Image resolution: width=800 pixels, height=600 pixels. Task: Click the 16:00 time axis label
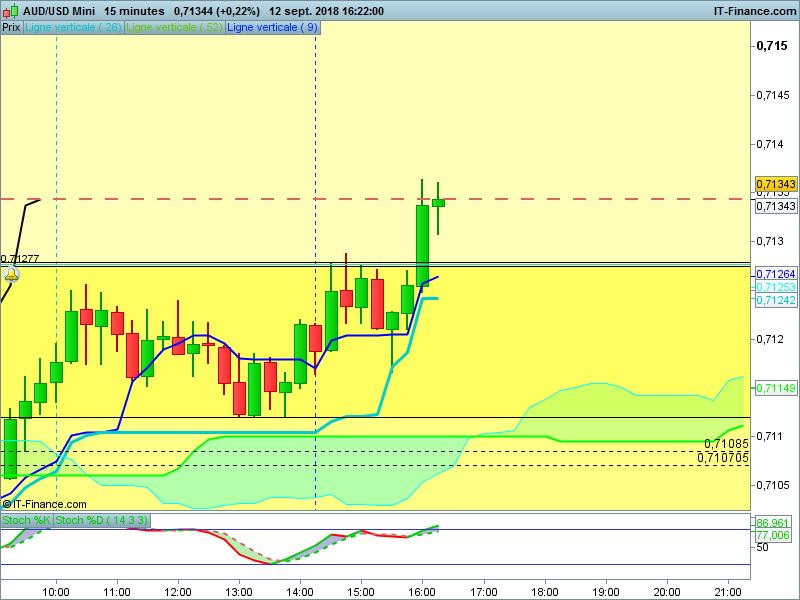pyautogui.click(x=422, y=592)
